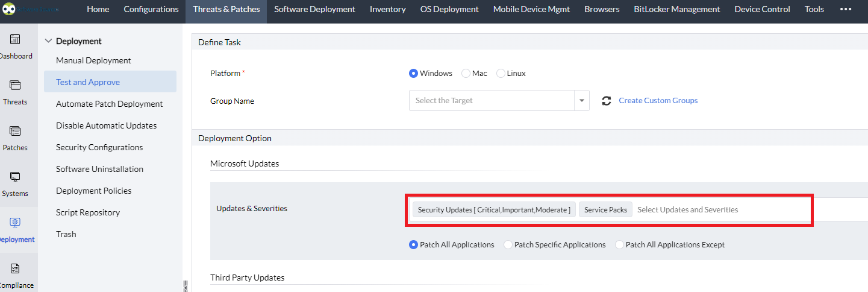Viewport: 868px width, 292px height.
Task: Select the Service Packs tag
Action: 605,210
